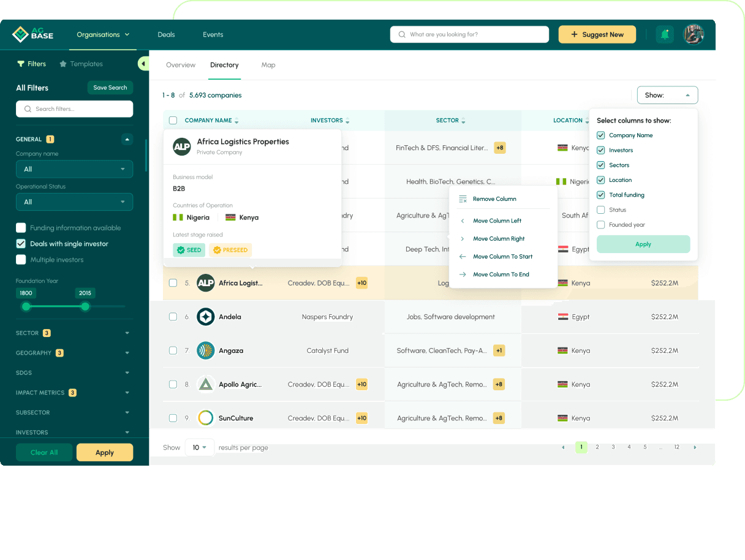Switch to the Map tab

(268, 65)
